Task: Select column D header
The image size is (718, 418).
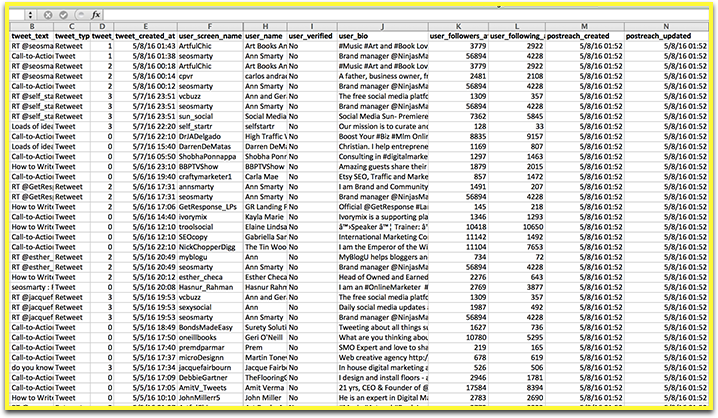Action: 102,27
